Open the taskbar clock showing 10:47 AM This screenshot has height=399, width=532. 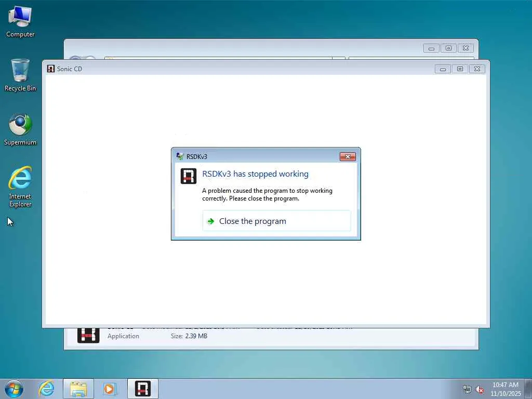505,389
